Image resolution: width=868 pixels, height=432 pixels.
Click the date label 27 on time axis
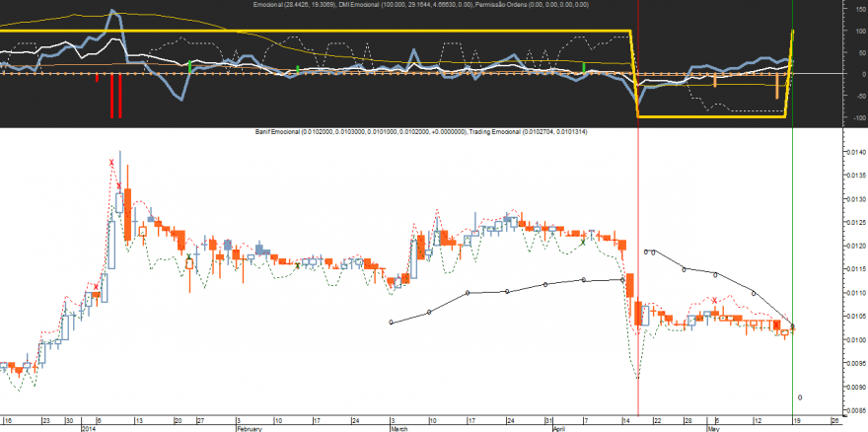(x=200, y=420)
